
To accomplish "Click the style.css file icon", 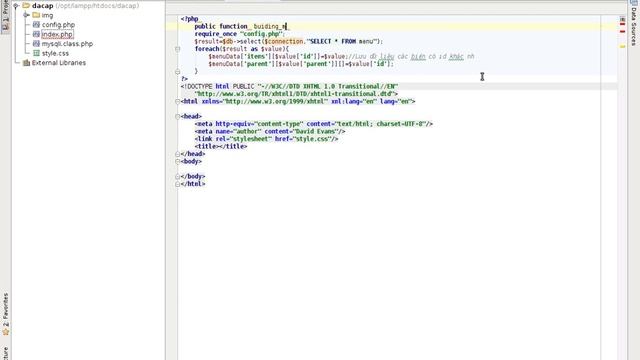I will (x=36, y=53).
